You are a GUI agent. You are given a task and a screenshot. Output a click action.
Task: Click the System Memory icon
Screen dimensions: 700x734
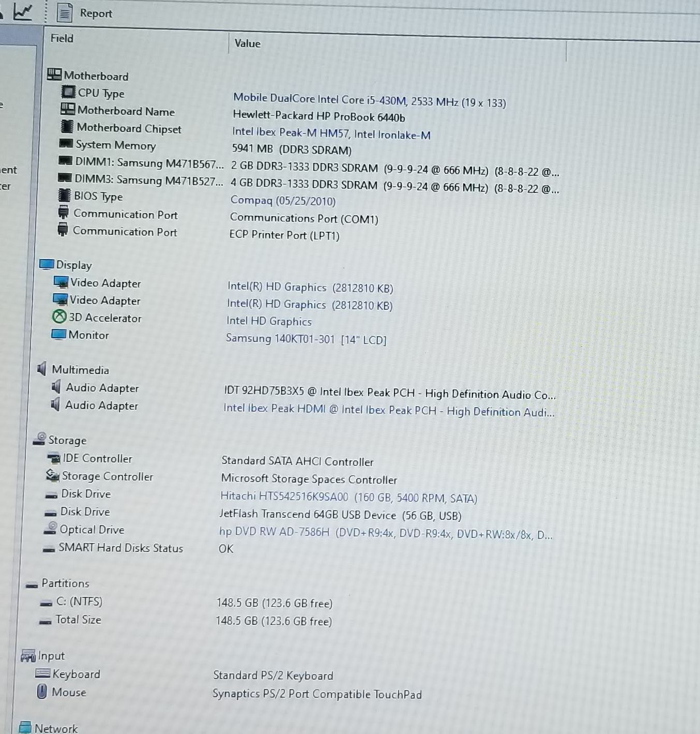point(66,143)
